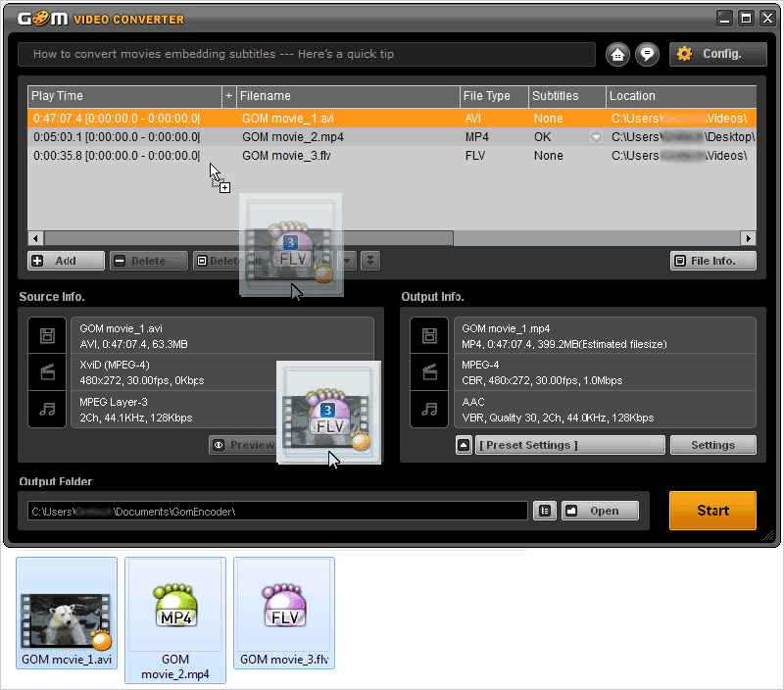This screenshot has height=690, width=784.
Task: Click the output folder path field
Action: pyautogui.click(x=277, y=511)
